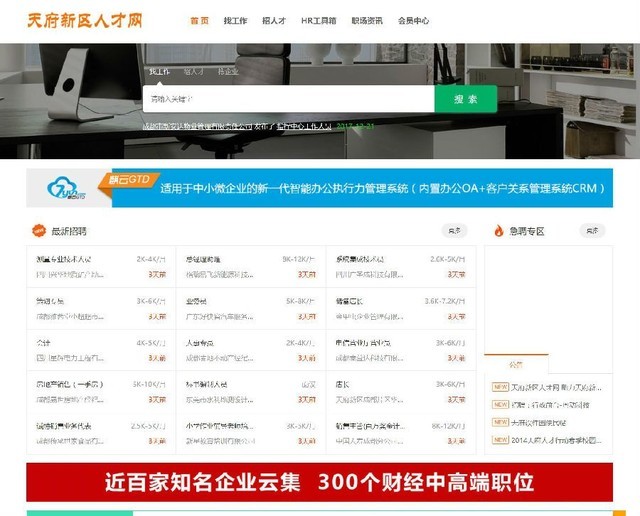Open 会员中心 in the top navigation
Viewport: 640px width, 516px height.
pos(413,20)
